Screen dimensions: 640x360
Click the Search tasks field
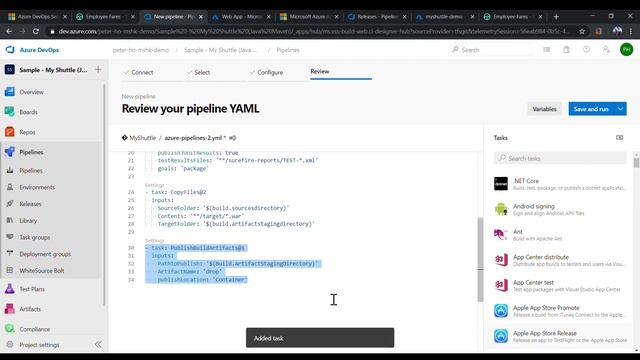(x=560, y=158)
